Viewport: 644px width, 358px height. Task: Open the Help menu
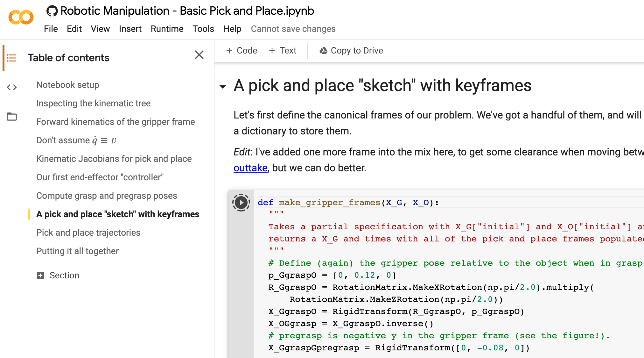click(x=232, y=29)
